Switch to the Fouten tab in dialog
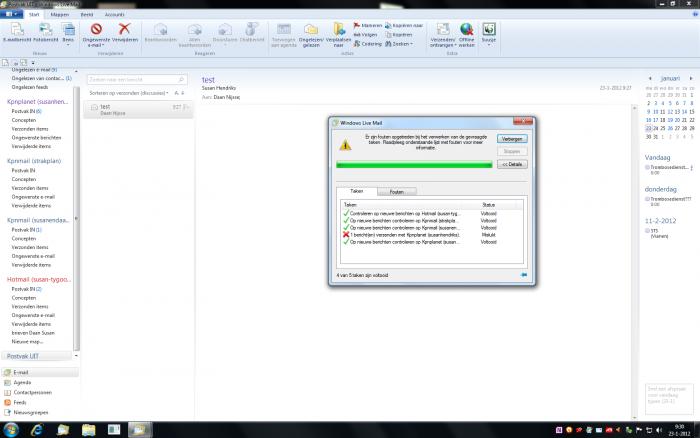700x438 pixels. point(397,192)
